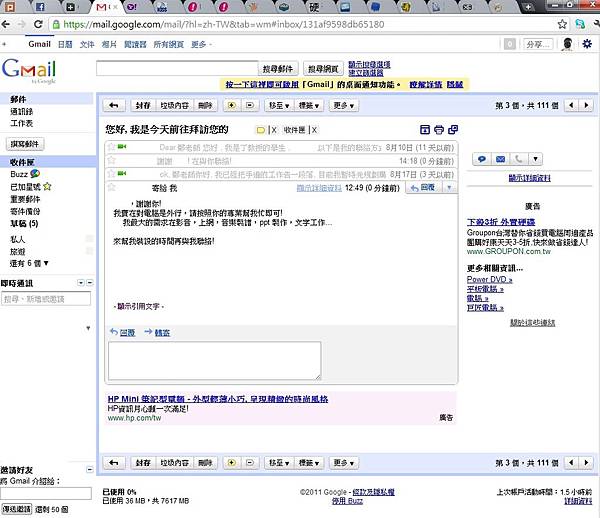Image resolution: width=600 pixels, height=518 pixels.
Task: Click the Gmail search input field
Action: click(177, 68)
